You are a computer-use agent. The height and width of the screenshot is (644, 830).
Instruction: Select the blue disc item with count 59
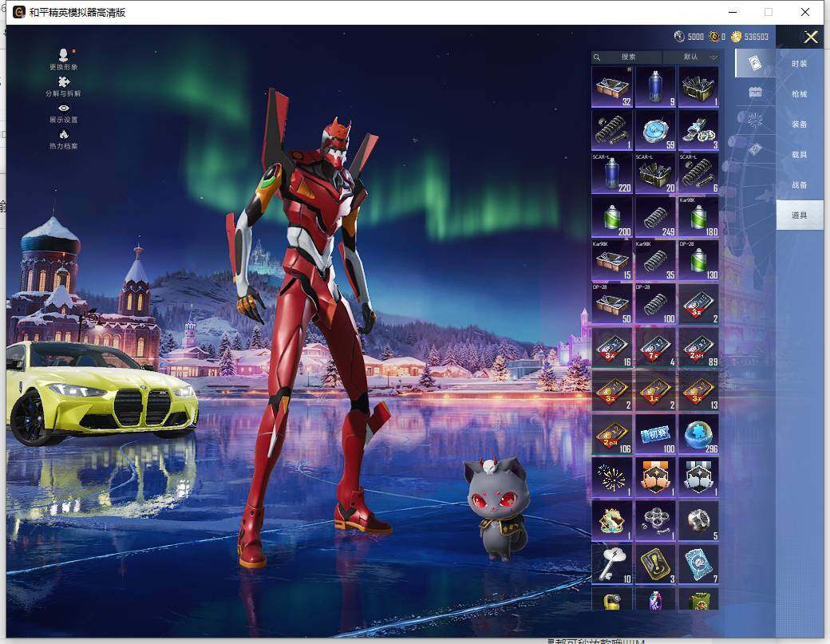click(x=655, y=130)
